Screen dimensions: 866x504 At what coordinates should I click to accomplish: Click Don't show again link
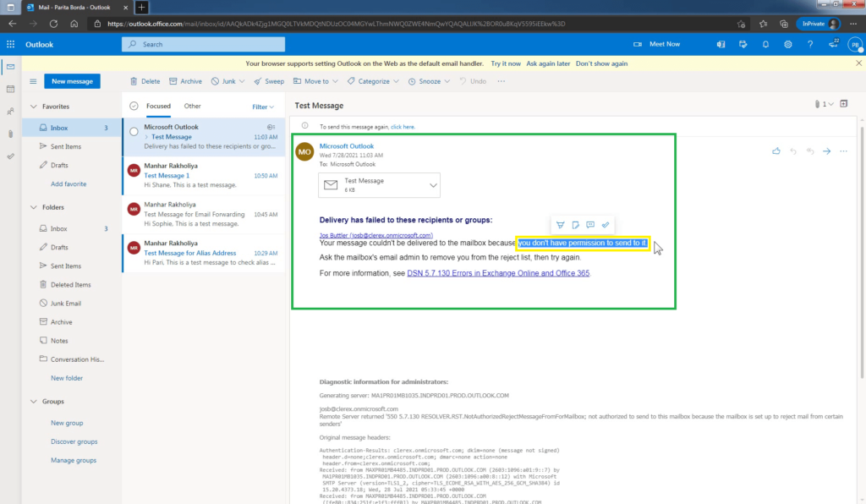[x=601, y=63]
